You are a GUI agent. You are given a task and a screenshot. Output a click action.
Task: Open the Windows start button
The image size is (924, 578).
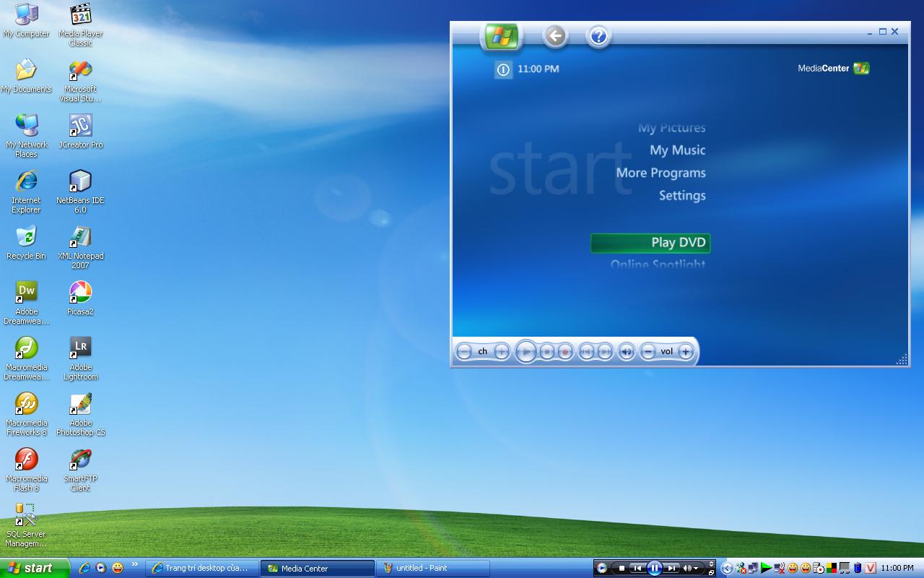[x=35, y=568]
